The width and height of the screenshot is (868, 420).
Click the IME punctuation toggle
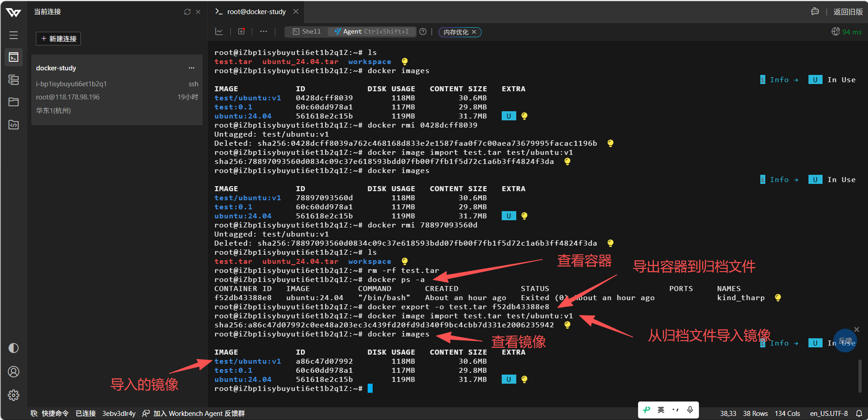(675, 410)
